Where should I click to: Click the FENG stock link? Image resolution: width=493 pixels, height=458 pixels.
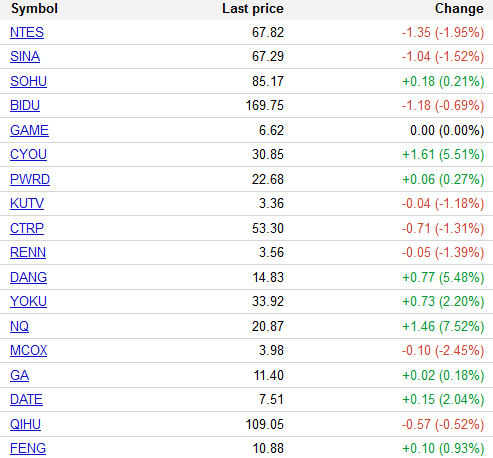pos(28,448)
